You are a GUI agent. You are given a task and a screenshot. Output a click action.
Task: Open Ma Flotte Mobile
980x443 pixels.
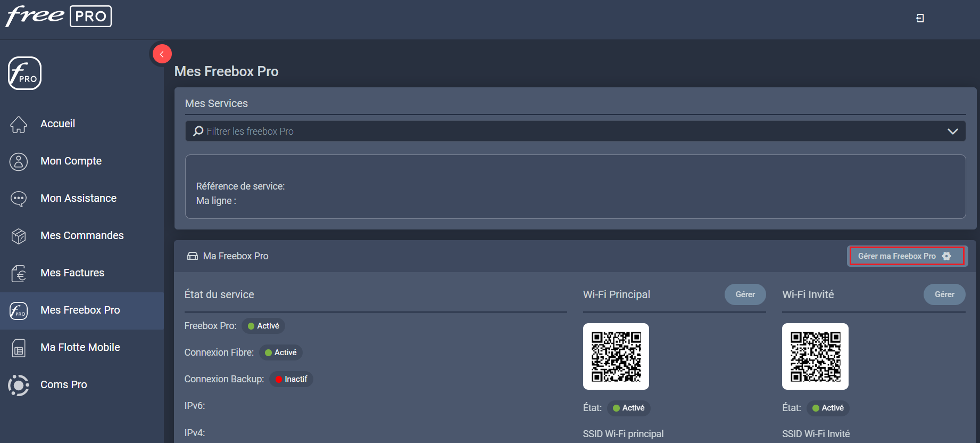click(x=82, y=347)
